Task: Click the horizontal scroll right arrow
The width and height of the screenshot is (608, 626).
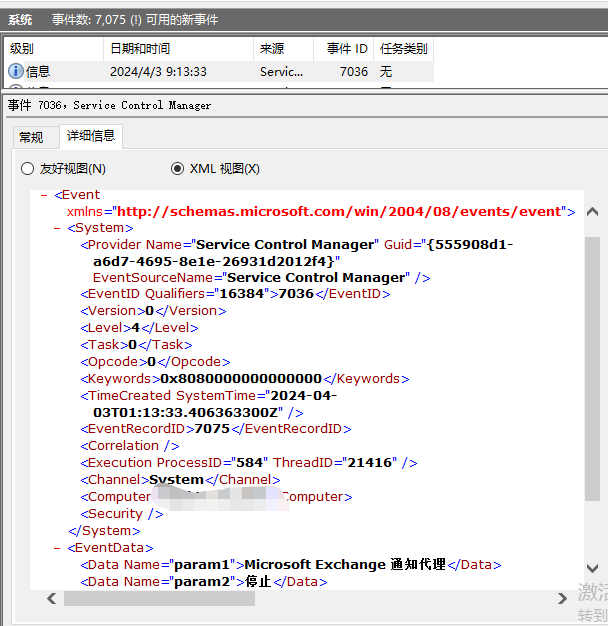Action: point(562,598)
